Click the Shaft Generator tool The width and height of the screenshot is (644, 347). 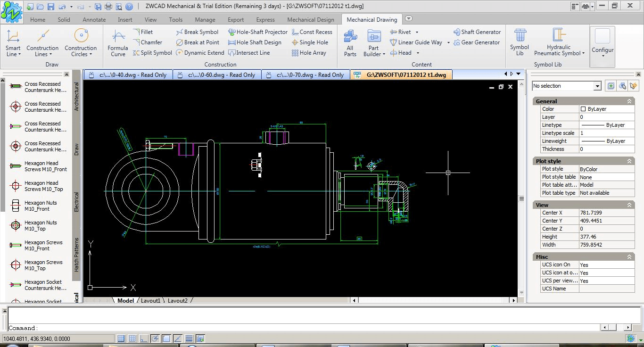477,32
